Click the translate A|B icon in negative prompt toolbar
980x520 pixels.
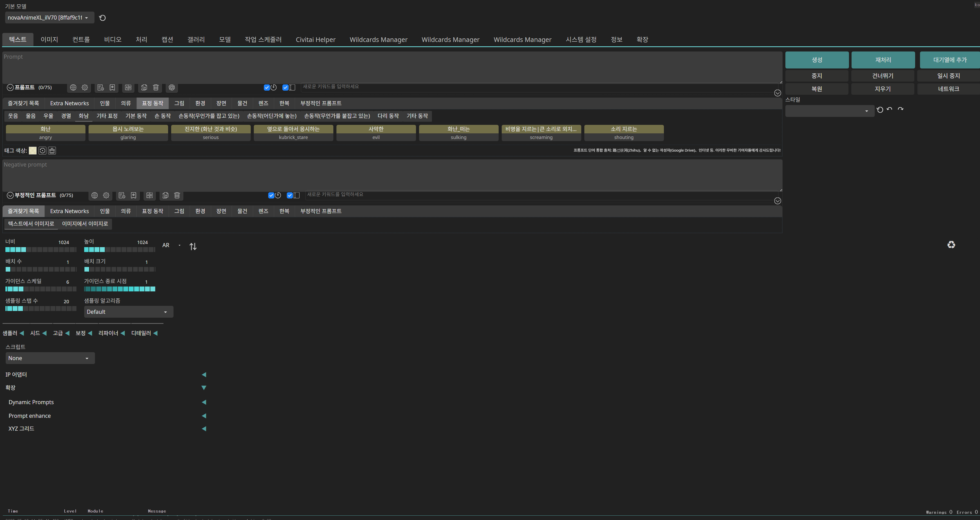click(150, 195)
